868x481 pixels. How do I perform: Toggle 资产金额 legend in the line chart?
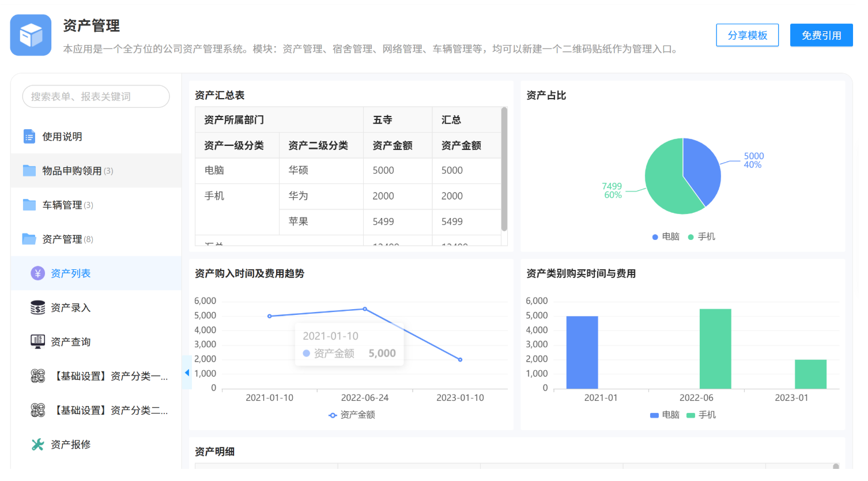click(x=352, y=415)
